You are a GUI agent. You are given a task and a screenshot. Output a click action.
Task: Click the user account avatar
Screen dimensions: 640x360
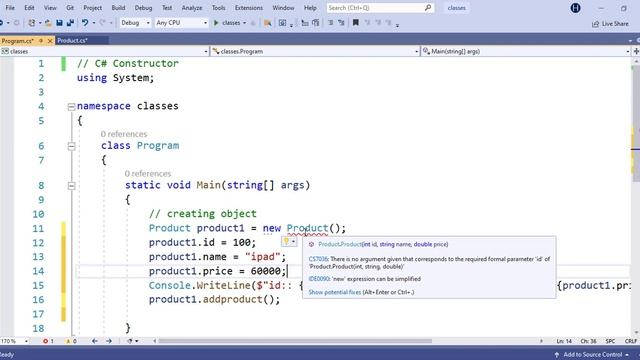tap(576, 8)
